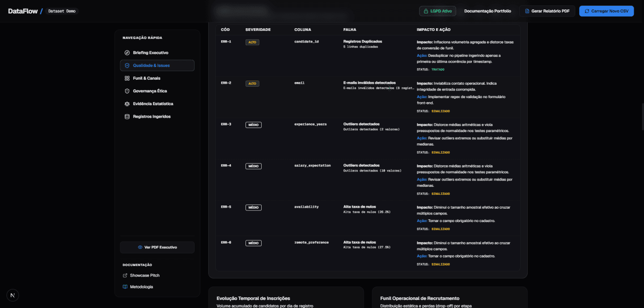644x308 pixels.
Task: Click the ALTO badge in ERR-2 row
Action: coord(252,83)
